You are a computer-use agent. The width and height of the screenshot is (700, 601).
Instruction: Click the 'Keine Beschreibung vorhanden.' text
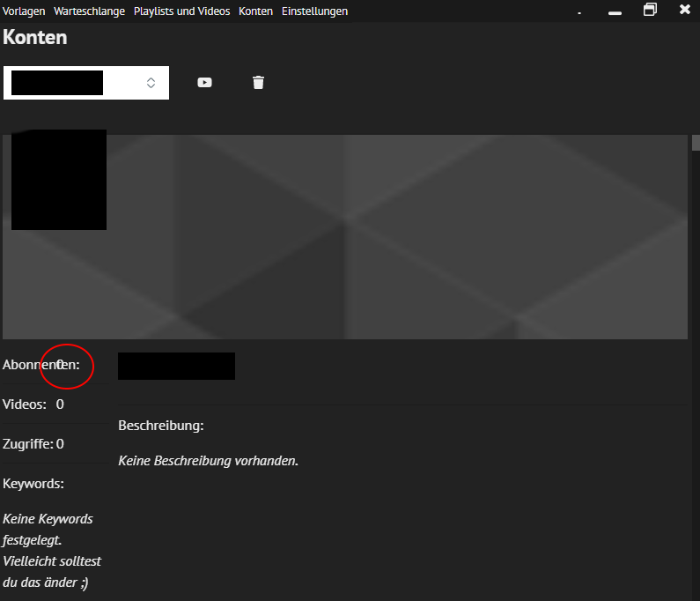click(x=208, y=461)
